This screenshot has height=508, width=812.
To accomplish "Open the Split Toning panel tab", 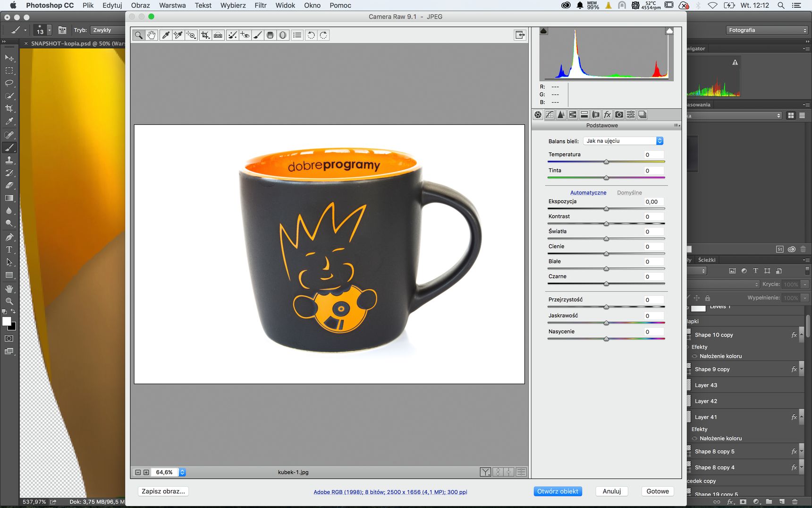I will [584, 114].
